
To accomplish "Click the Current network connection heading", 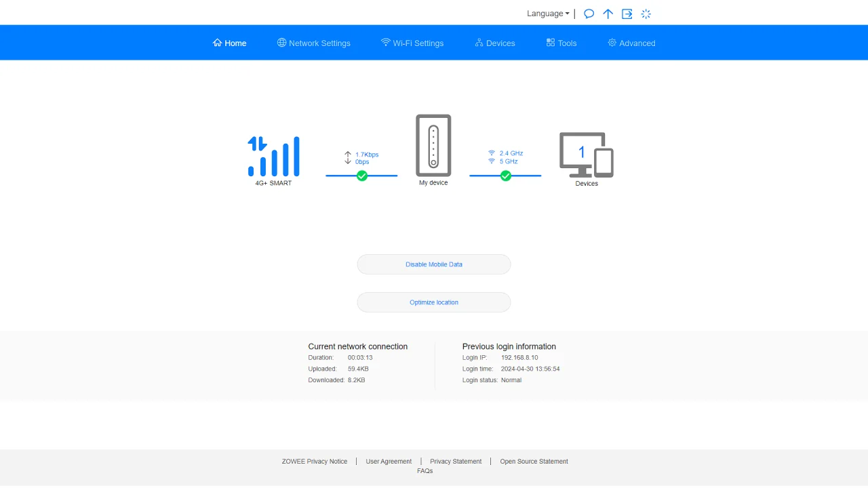I will click(x=358, y=346).
